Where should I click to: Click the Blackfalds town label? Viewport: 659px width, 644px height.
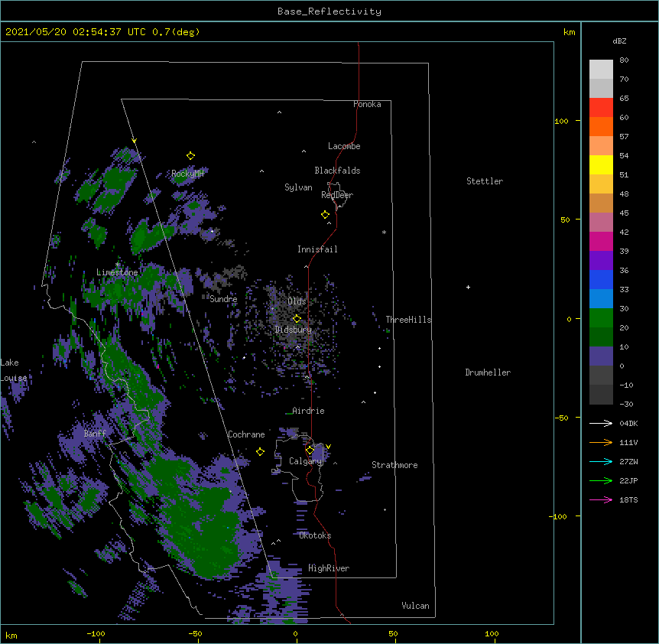tap(337, 171)
